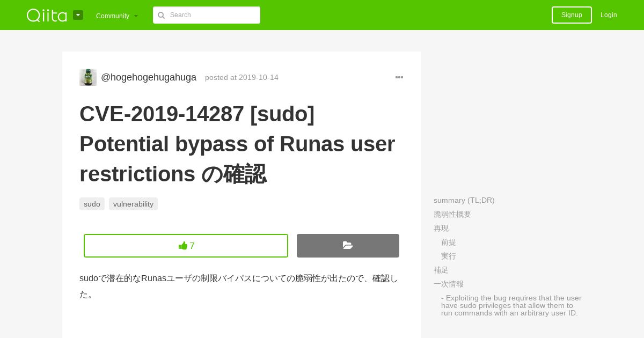Jump to Exploiting the bug requires section
Image resolution: width=644 pixels, height=338 pixels.
pos(511,305)
